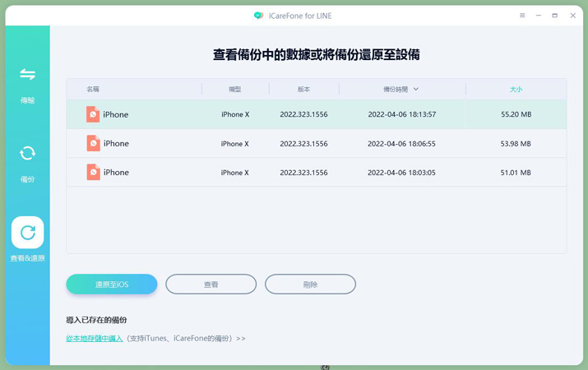The width and height of the screenshot is (588, 370).
Task: Sort backups by 名稱 column header
Action: coord(93,90)
